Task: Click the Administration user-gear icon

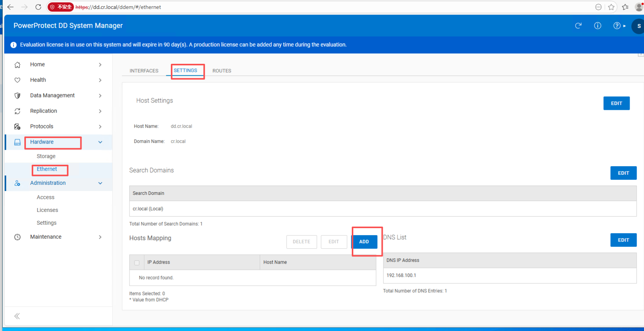Action: [17, 183]
